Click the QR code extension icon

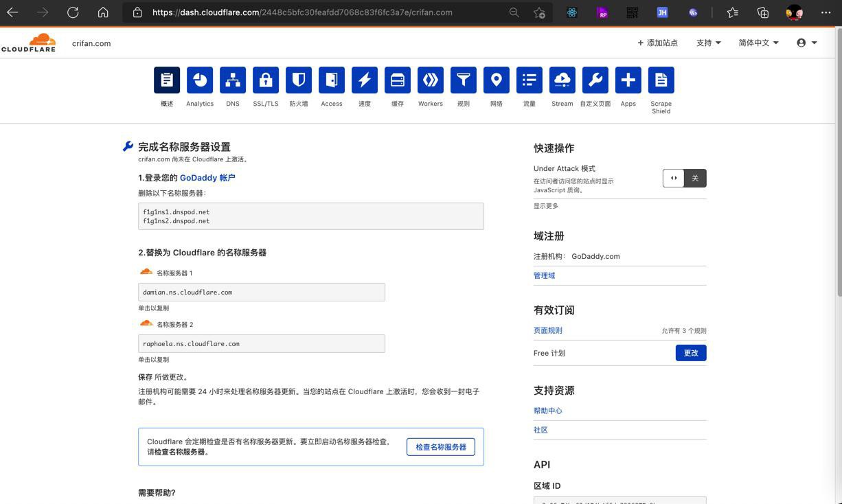pos(633,12)
